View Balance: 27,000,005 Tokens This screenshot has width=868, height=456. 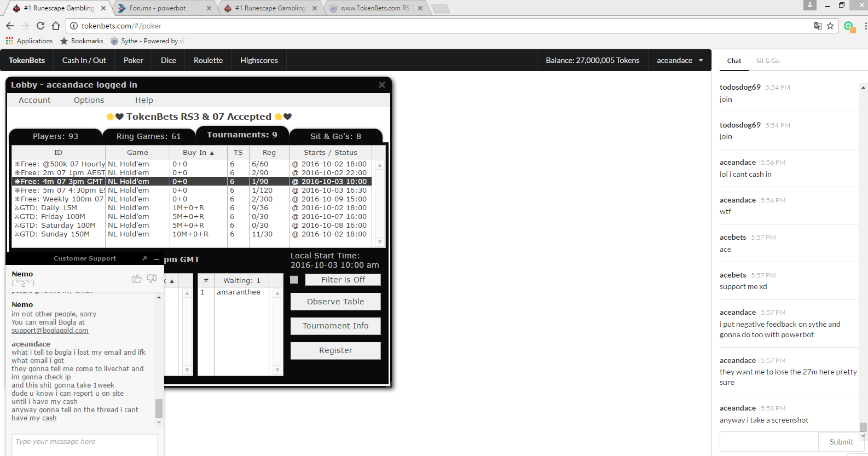[592, 60]
